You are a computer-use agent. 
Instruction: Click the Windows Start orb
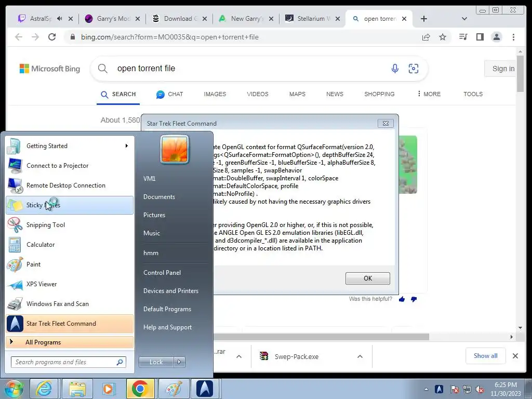click(14, 389)
